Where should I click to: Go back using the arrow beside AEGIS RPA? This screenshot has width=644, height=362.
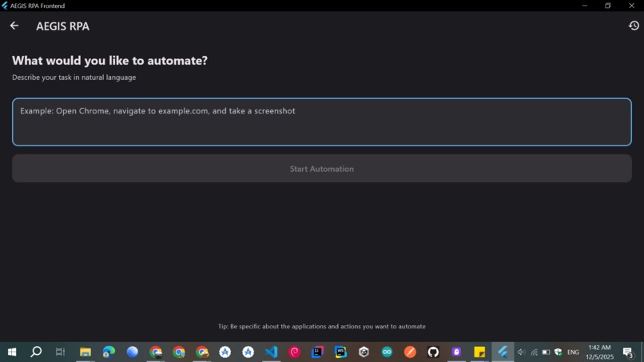coord(14,26)
